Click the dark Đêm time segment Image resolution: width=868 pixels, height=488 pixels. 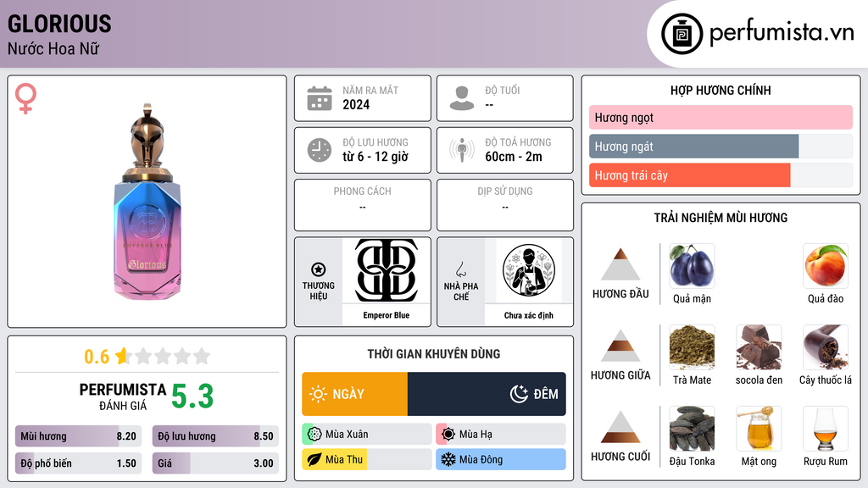(x=487, y=394)
